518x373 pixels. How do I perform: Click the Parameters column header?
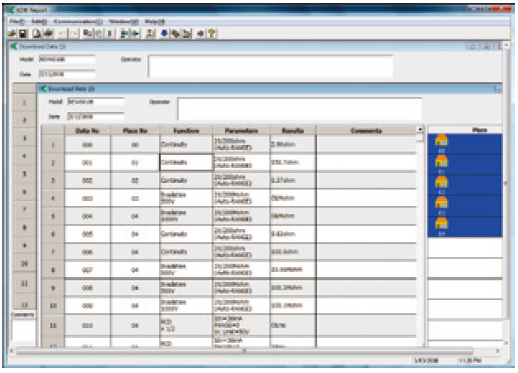(x=241, y=131)
